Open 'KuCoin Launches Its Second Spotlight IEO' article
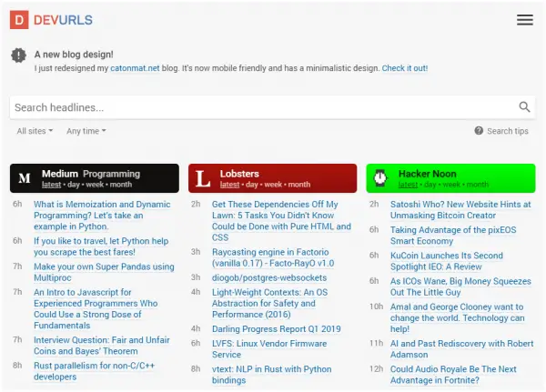 [x=447, y=261]
